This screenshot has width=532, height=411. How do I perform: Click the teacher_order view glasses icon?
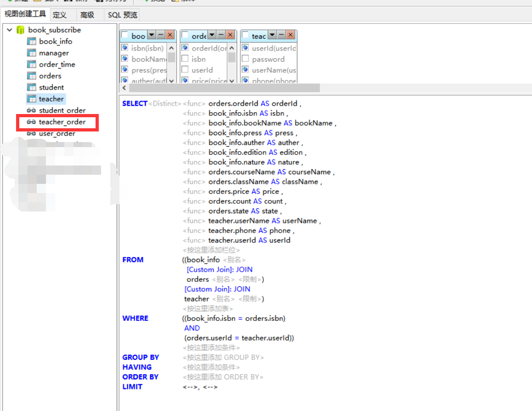point(31,122)
